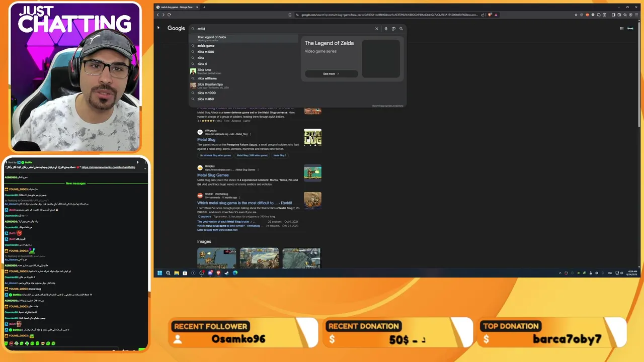Reload the current browser page
Viewport: 644px width, 362px height.
[169, 15]
